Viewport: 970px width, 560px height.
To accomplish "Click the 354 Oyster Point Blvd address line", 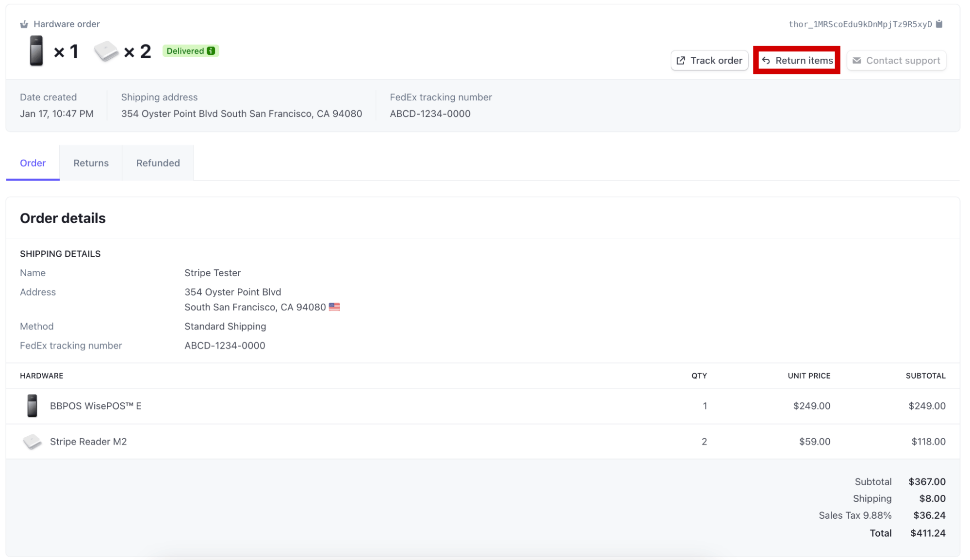I will pos(232,292).
